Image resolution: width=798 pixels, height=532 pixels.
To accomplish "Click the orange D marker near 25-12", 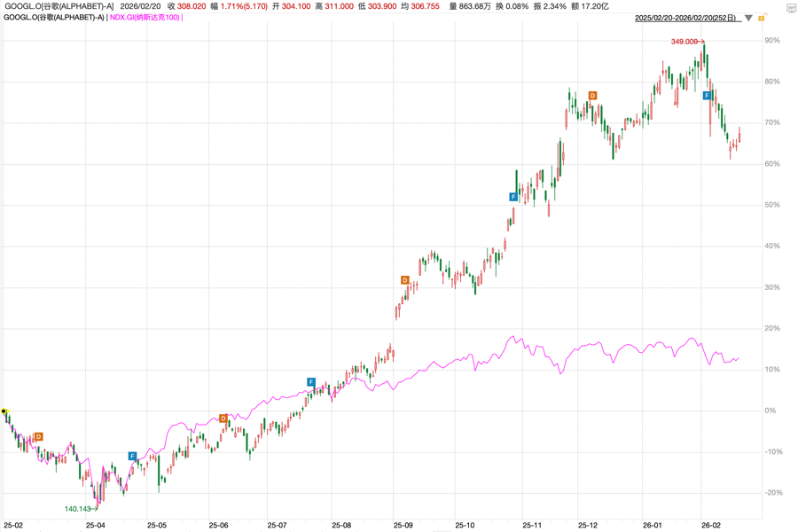I will 592,96.
